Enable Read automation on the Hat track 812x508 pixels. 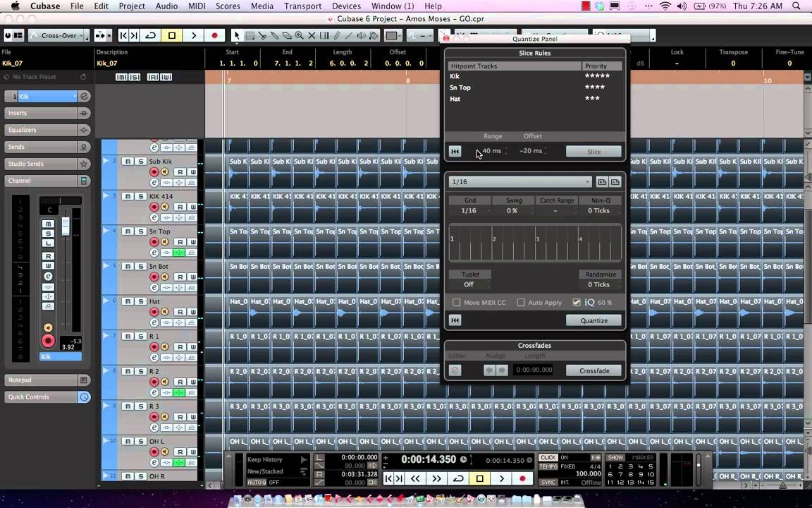tap(180, 312)
